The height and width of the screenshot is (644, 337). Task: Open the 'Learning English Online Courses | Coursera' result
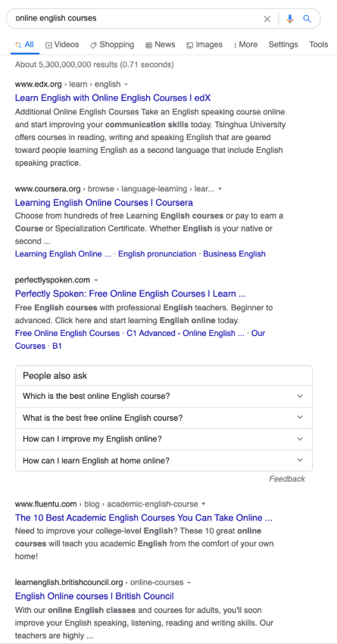click(x=104, y=203)
